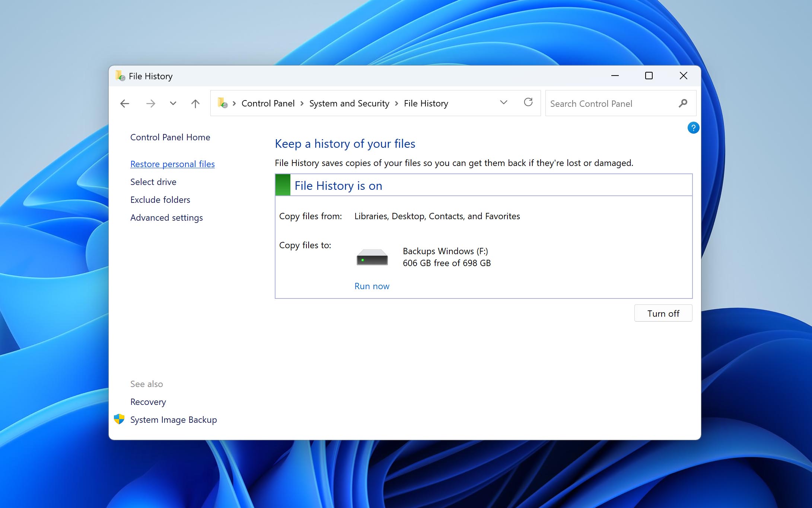Image resolution: width=812 pixels, height=508 pixels.
Task: Open the Select drive settings
Action: click(x=153, y=182)
